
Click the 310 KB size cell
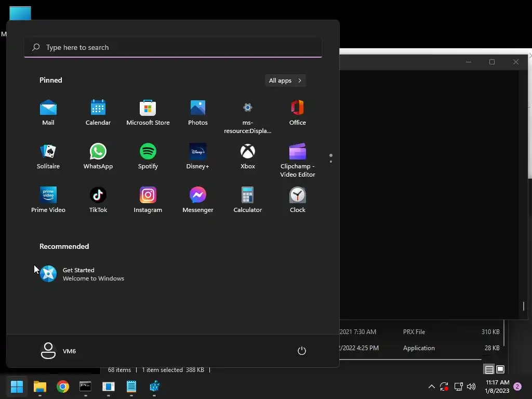(490, 332)
